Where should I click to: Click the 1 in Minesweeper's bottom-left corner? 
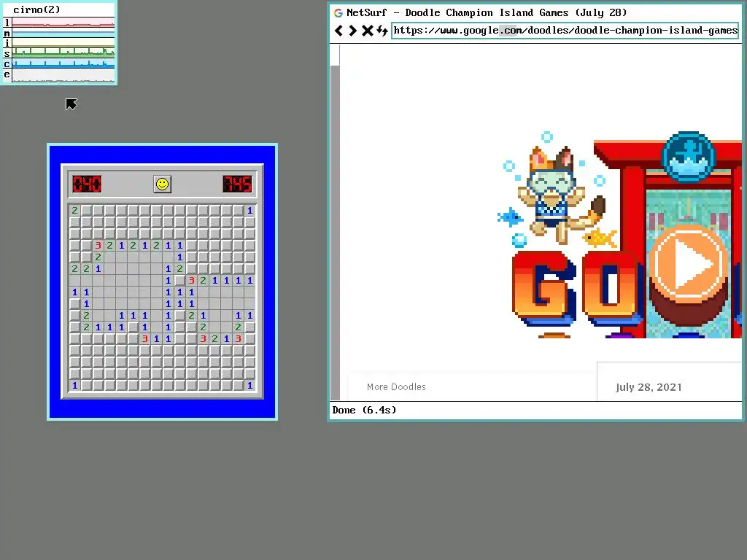(x=75, y=385)
